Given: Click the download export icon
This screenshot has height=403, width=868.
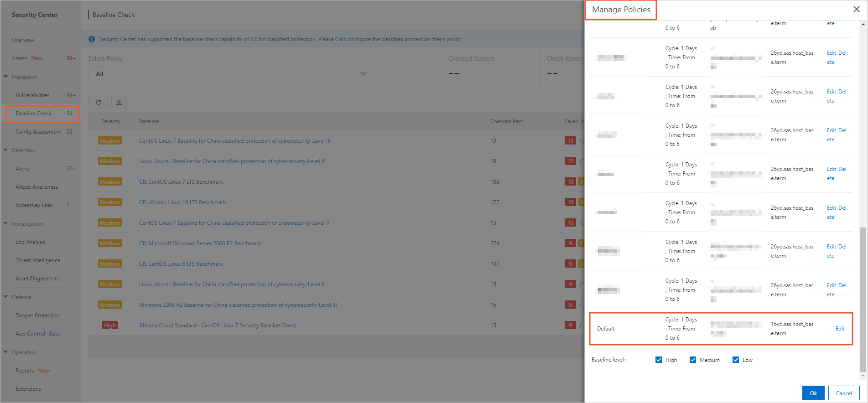Looking at the screenshot, I should (x=119, y=103).
